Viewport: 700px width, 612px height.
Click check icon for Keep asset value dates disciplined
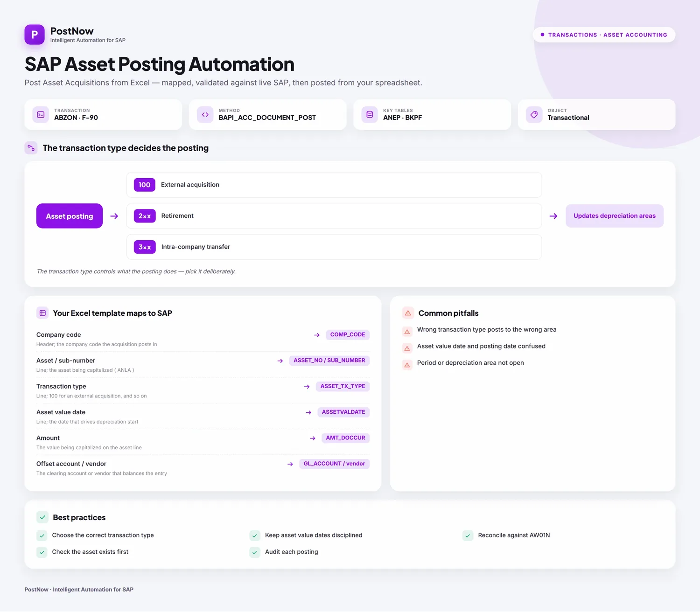click(255, 535)
